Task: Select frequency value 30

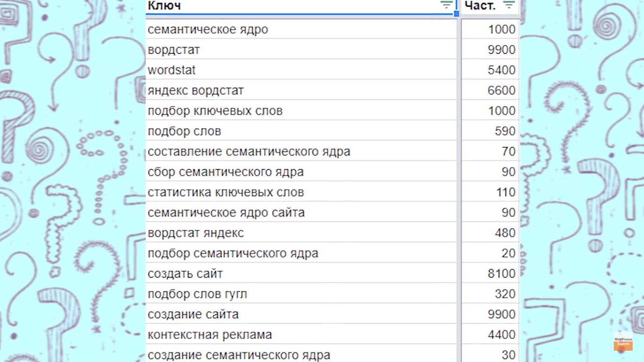Action: coord(490,354)
